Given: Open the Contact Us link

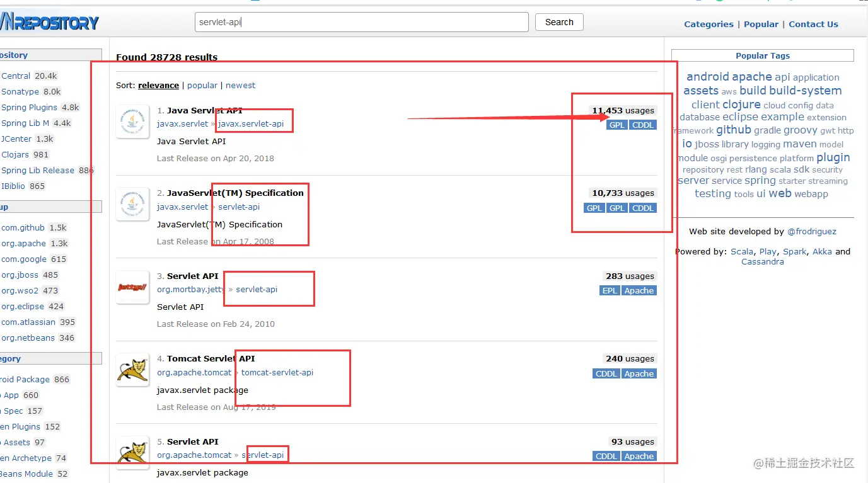Looking at the screenshot, I should tap(813, 24).
